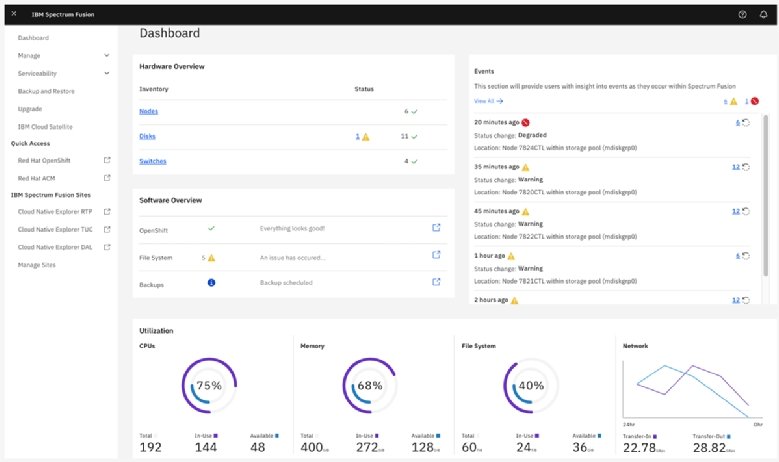The height and width of the screenshot is (462, 779).
Task: Click the CPUs 75% utilization gauge
Action: [209, 385]
